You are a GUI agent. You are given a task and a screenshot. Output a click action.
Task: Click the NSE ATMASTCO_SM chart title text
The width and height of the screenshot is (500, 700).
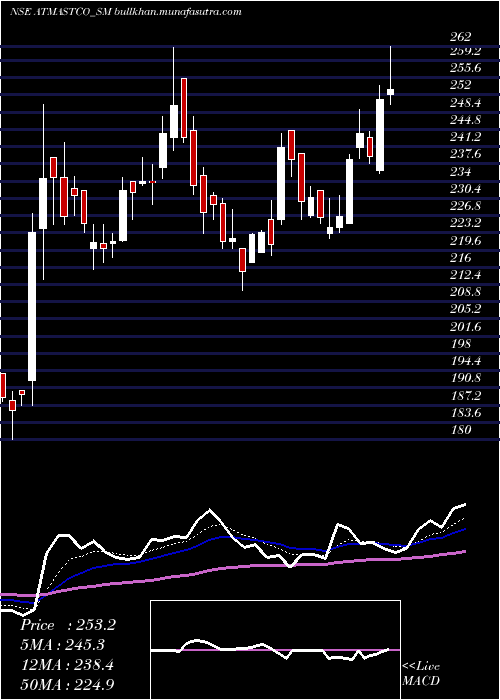point(125,12)
